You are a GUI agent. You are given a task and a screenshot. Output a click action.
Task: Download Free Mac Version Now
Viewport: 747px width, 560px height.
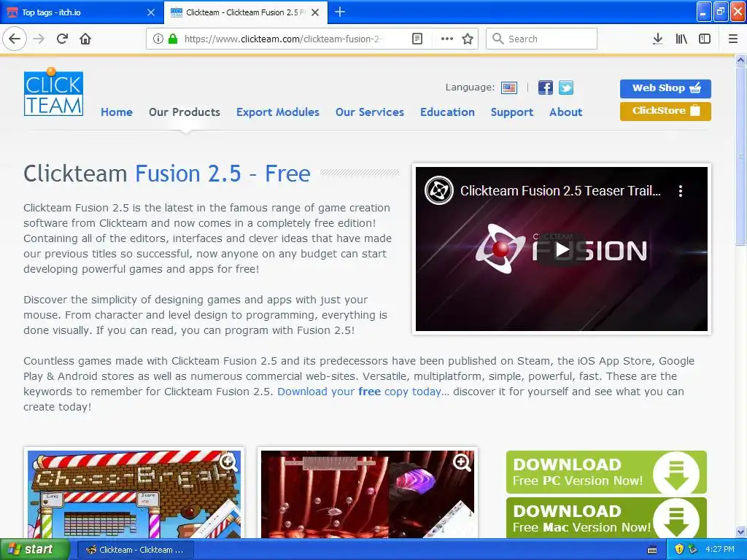pyautogui.click(x=606, y=518)
